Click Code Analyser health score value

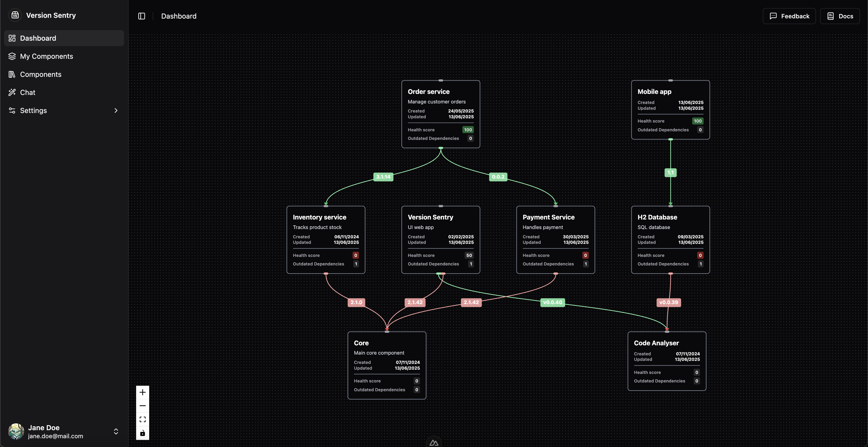(x=696, y=372)
